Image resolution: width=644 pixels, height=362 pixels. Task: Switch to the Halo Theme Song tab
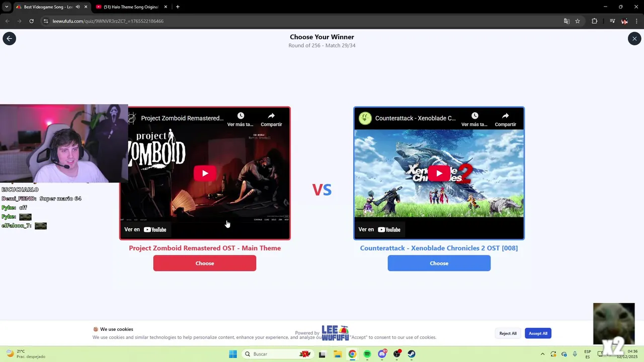point(131,7)
